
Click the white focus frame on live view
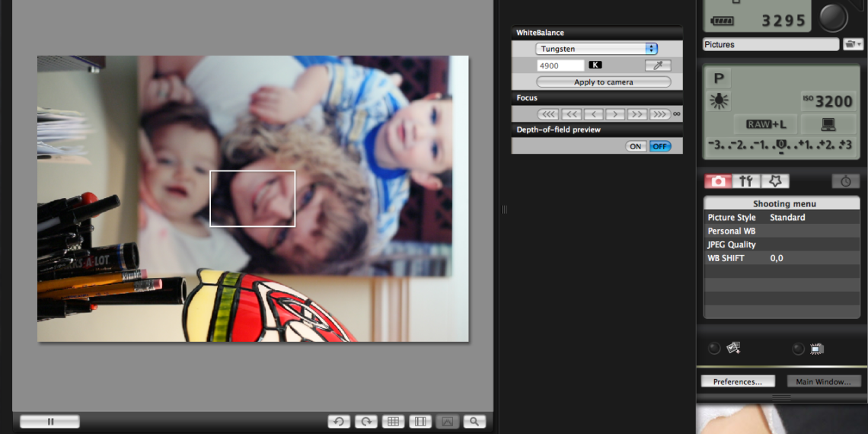click(253, 198)
